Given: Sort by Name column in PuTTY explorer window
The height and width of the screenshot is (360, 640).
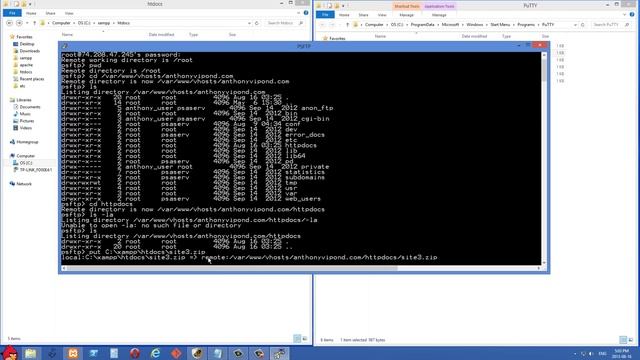Looking at the screenshot, I should 380,36.
